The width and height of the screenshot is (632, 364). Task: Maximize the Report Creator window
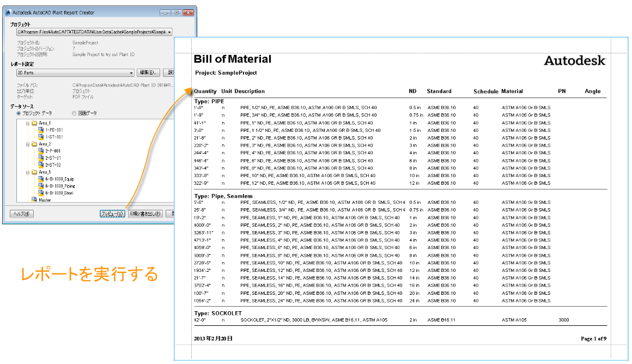(177, 13)
